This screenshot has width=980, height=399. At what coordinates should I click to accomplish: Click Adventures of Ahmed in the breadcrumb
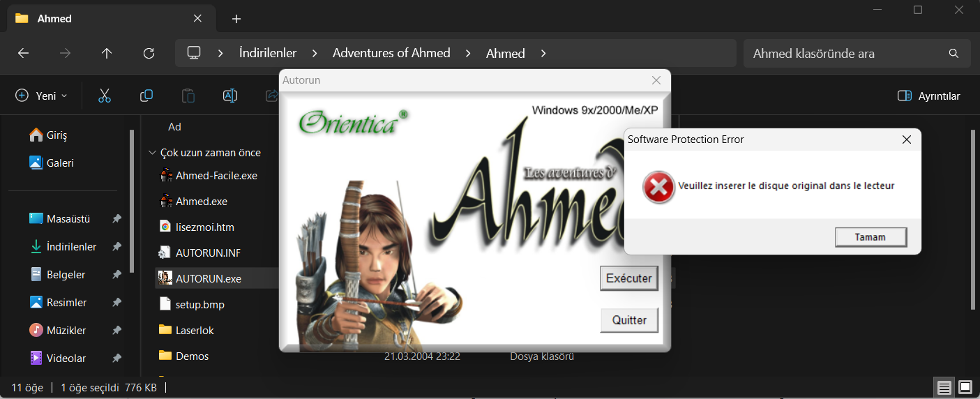pos(391,53)
